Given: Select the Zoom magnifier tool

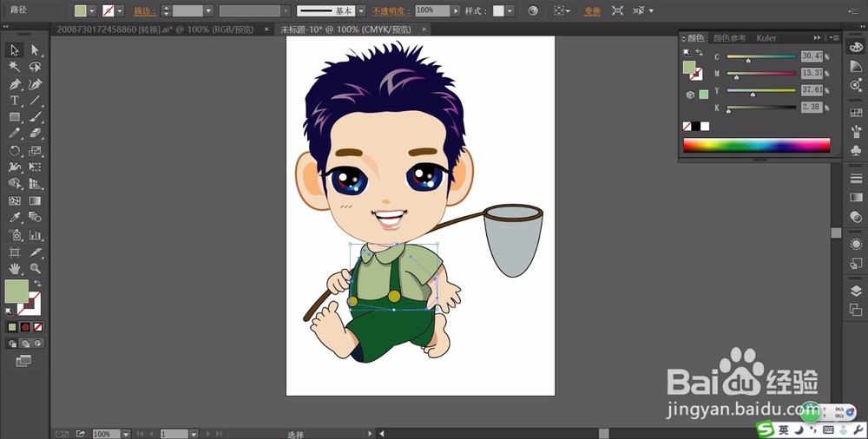Looking at the screenshot, I should point(36,269).
